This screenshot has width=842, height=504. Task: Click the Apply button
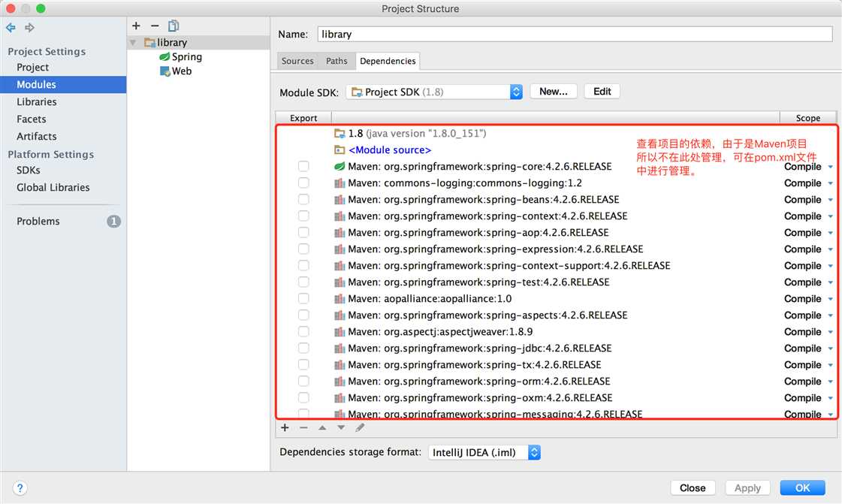(x=747, y=488)
